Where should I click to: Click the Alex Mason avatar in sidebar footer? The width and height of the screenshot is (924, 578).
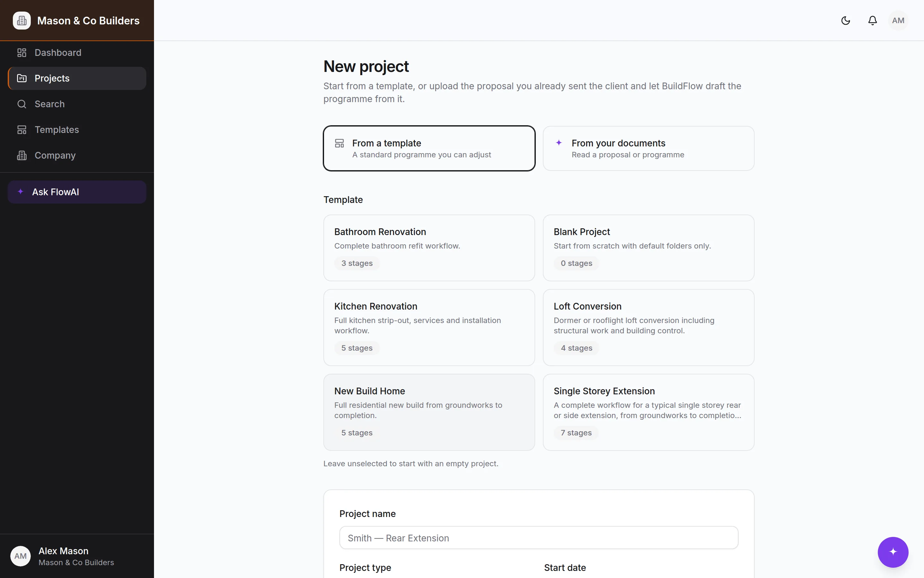pyautogui.click(x=21, y=556)
